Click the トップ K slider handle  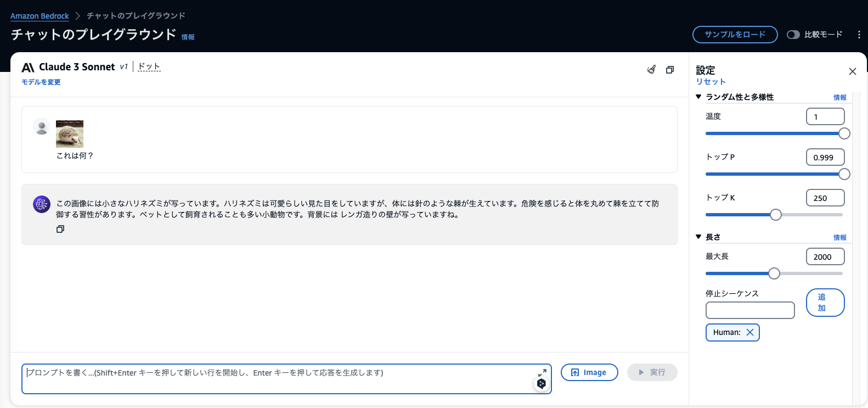click(776, 215)
